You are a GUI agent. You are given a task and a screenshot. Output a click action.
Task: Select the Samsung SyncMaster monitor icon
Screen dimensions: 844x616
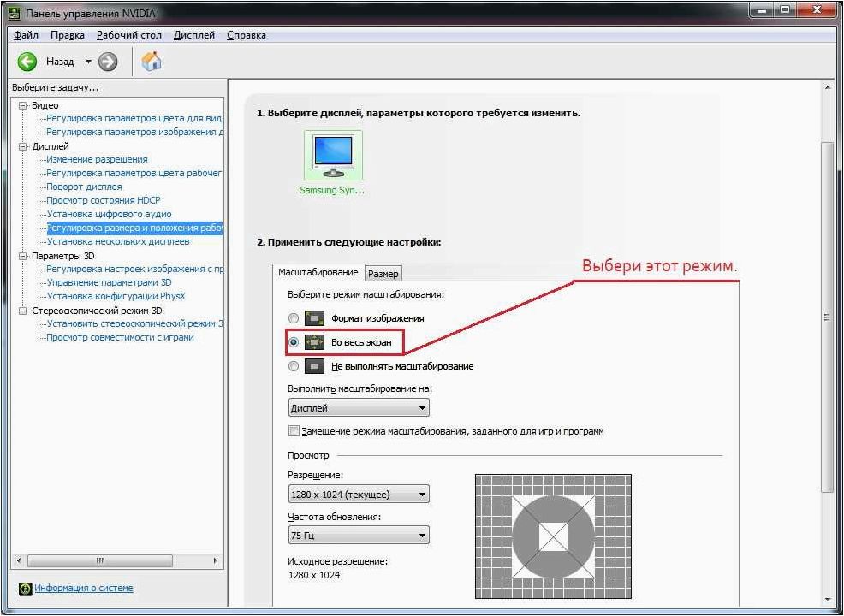pos(333,155)
